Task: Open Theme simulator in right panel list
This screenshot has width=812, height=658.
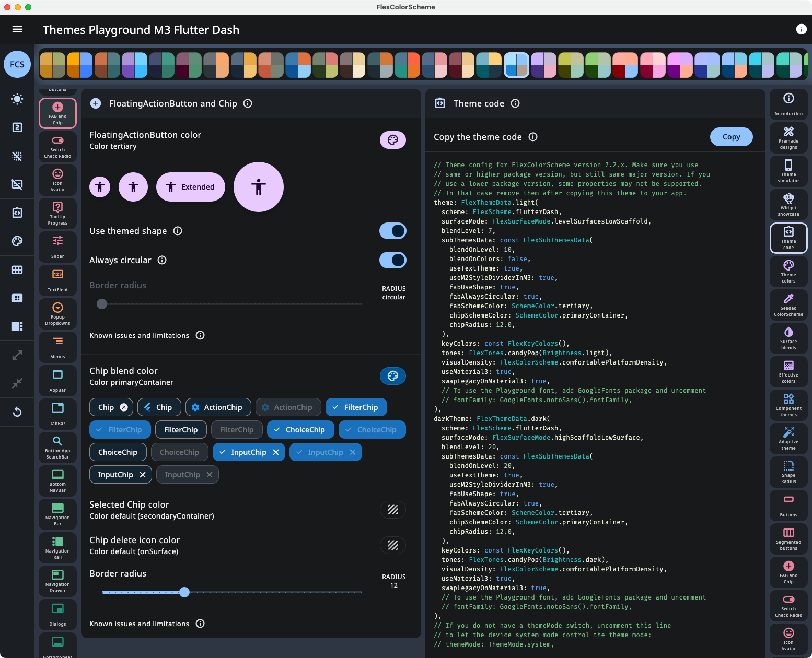Action: point(788,171)
